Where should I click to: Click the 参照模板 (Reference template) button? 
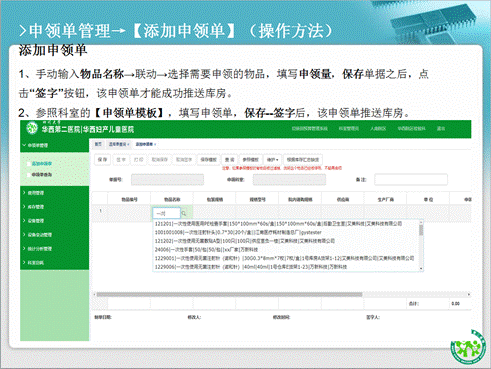point(250,160)
